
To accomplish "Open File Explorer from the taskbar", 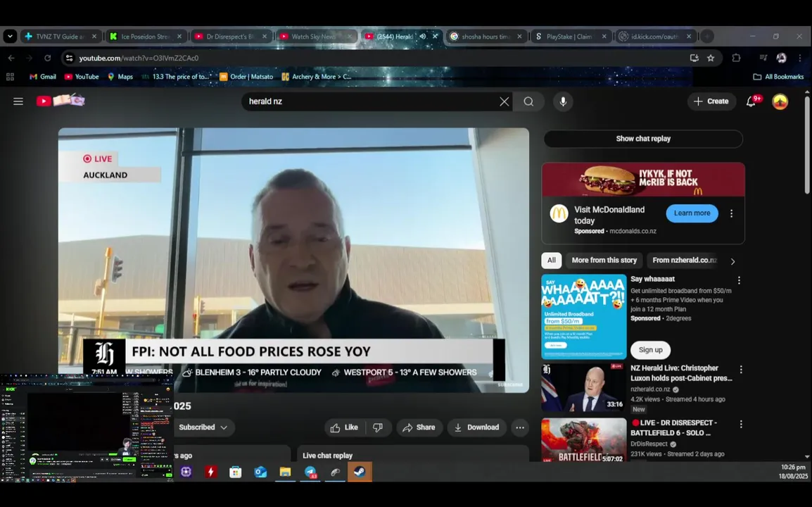I will (285, 472).
